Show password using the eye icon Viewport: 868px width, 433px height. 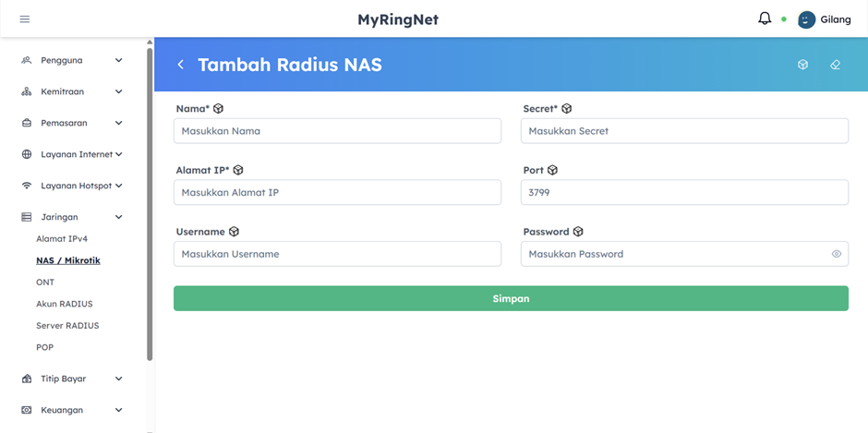(836, 254)
